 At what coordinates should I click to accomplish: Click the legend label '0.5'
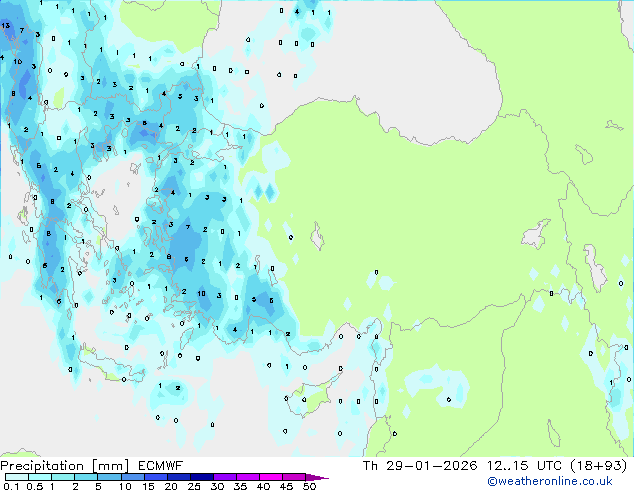point(35,486)
